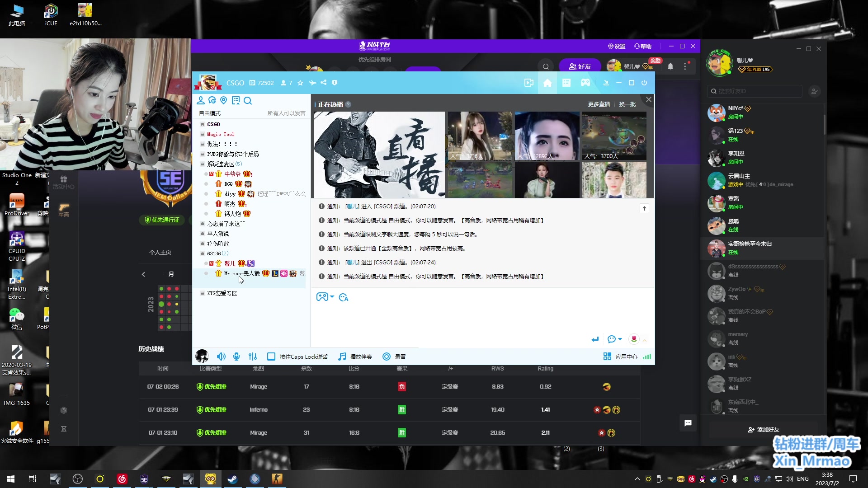Click the help question mark beside 正在热播
Image resolution: width=868 pixels, height=488 pixels.
pos(348,104)
